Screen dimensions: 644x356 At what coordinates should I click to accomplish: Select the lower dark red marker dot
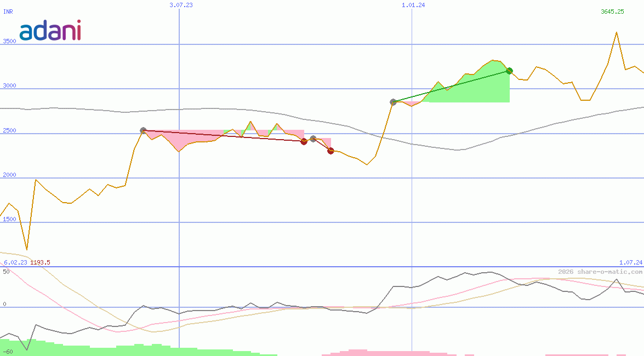330,151
